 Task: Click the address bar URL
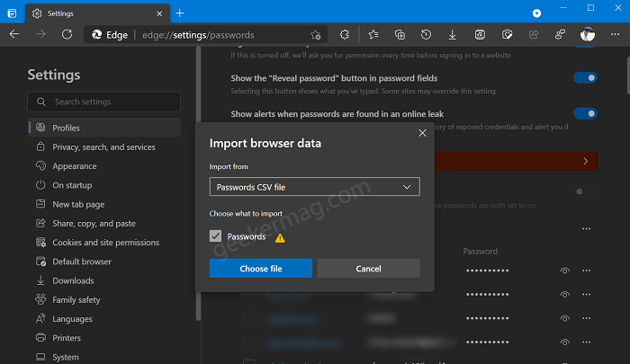click(198, 35)
